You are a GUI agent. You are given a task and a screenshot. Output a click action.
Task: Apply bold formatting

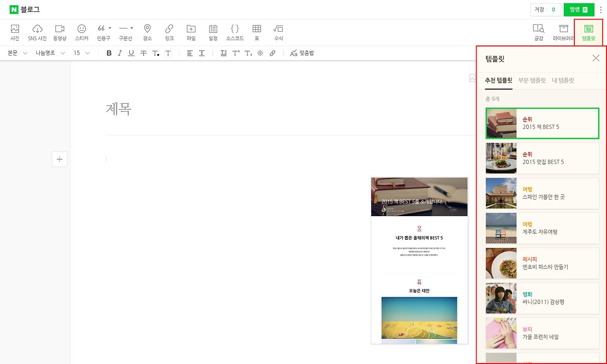click(x=109, y=53)
